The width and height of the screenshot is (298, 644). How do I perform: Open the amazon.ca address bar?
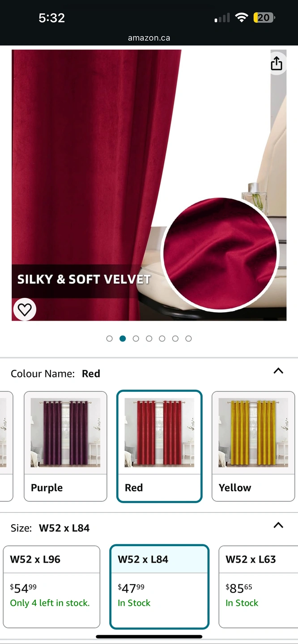pos(149,38)
